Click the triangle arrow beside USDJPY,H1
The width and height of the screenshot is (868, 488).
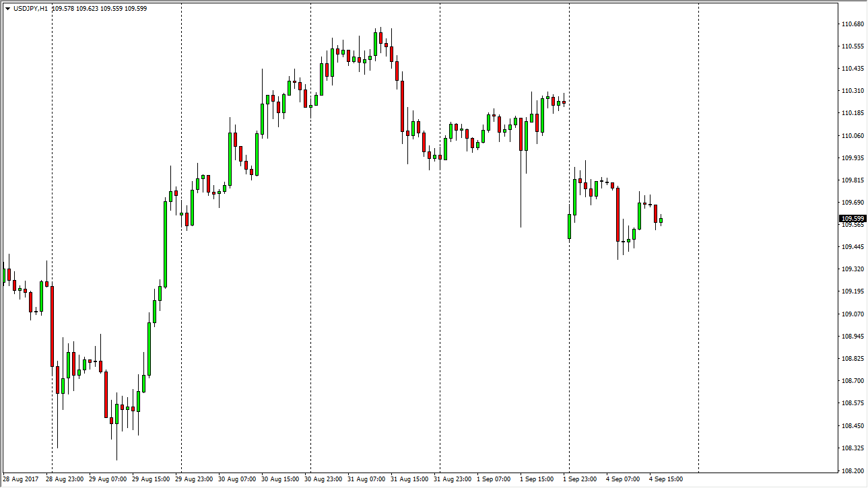pos(7,8)
